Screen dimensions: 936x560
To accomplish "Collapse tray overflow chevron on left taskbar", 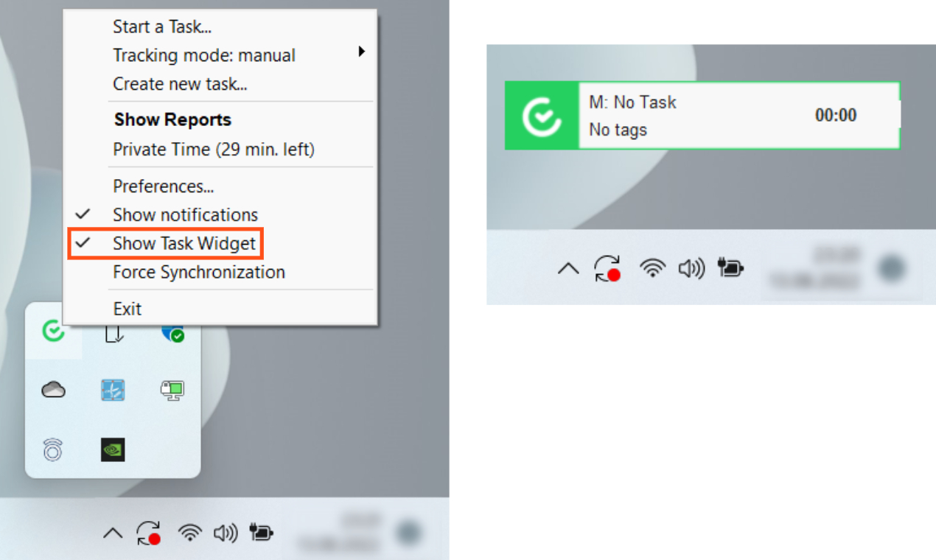I will 113,533.
